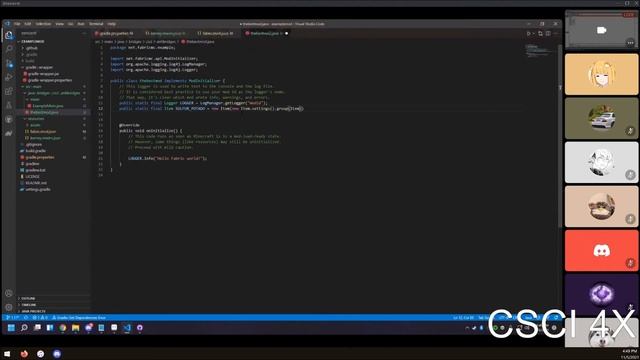Click the Gradle status message in status bar

point(79,318)
